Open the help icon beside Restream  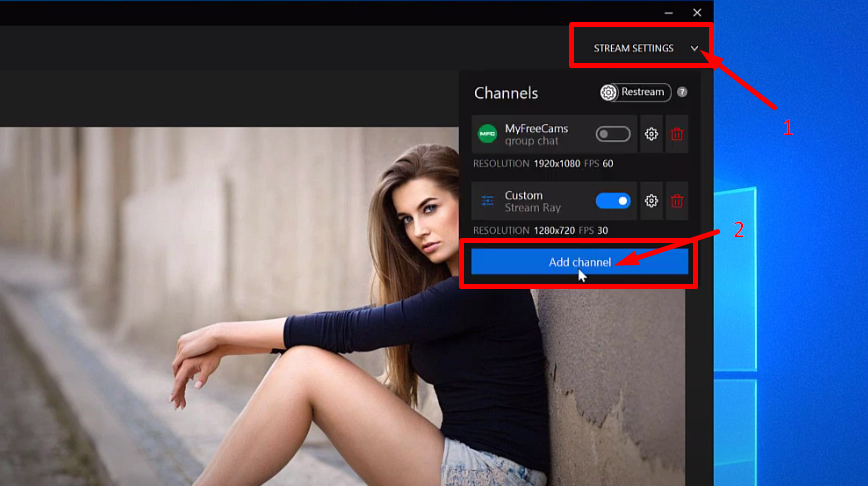[682, 92]
